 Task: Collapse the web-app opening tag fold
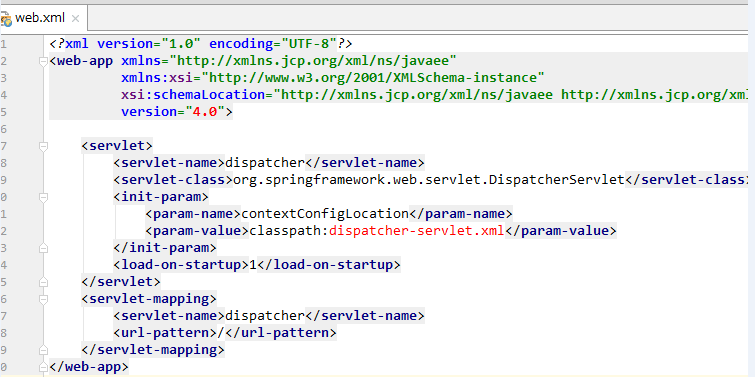pyautogui.click(x=43, y=61)
